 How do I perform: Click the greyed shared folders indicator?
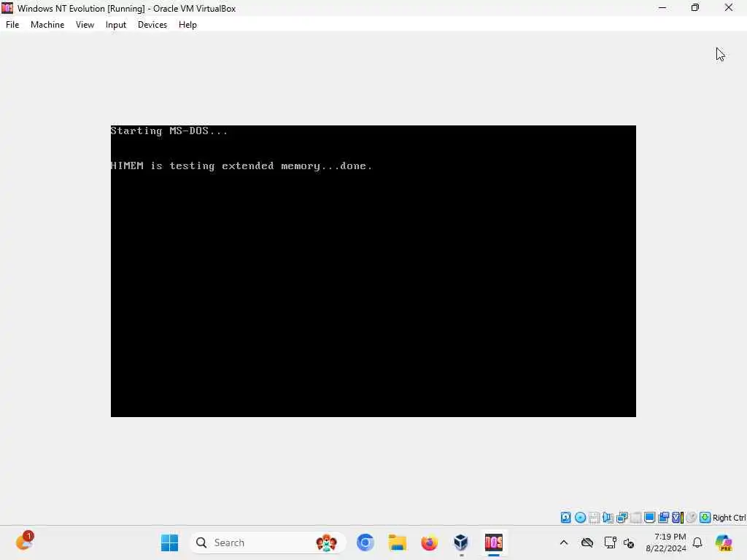[635, 518]
